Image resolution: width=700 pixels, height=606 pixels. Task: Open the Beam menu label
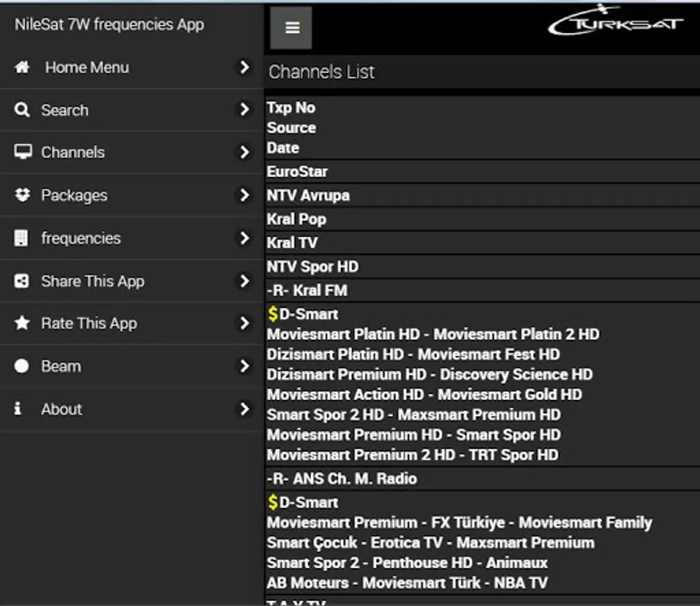click(61, 366)
